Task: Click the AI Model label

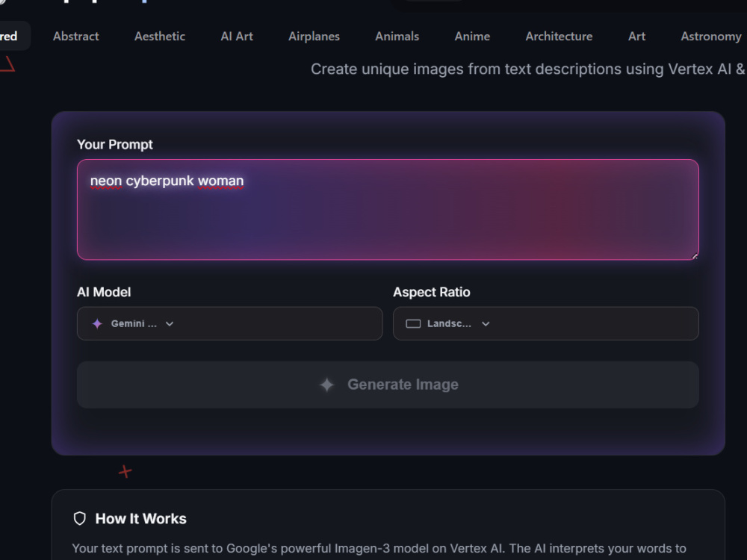Action: tap(104, 292)
